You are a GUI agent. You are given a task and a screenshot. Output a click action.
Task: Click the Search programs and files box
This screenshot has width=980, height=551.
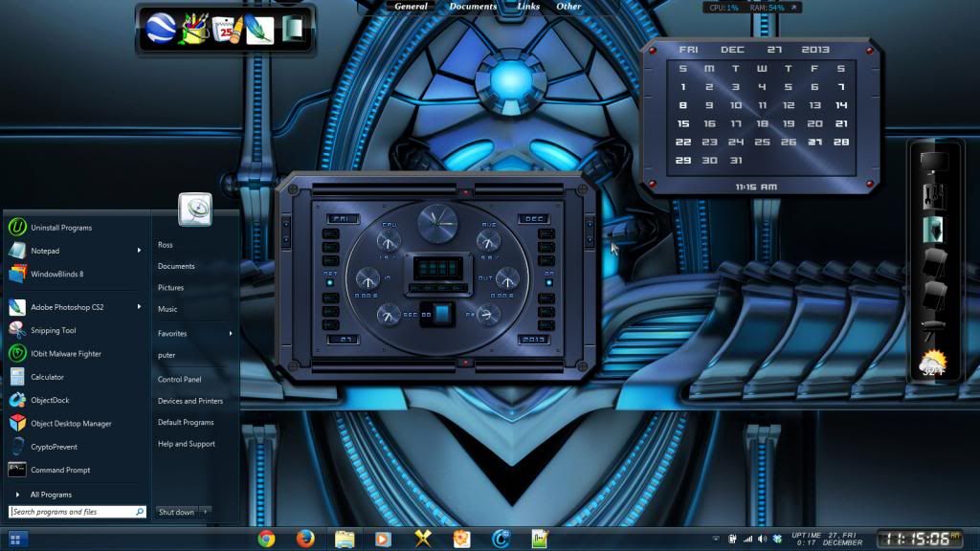pos(77,512)
